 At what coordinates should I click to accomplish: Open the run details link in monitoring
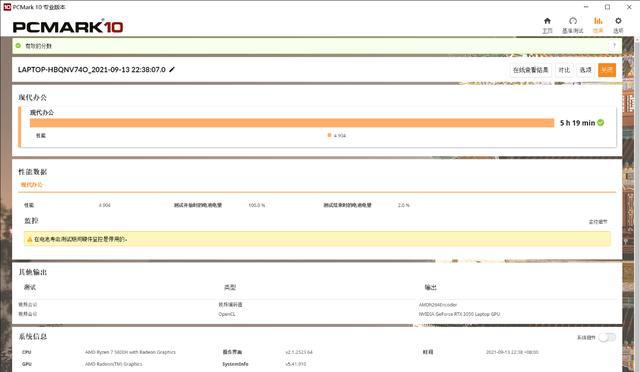tap(598, 222)
